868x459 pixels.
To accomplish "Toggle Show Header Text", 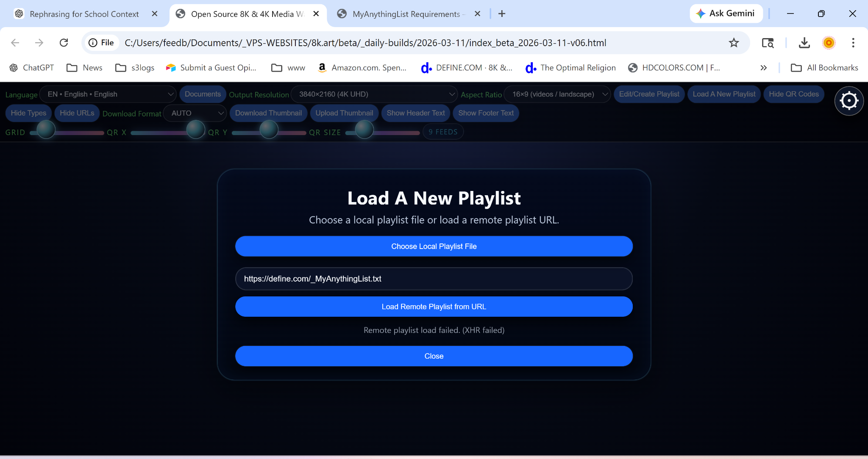I will click(x=416, y=113).
